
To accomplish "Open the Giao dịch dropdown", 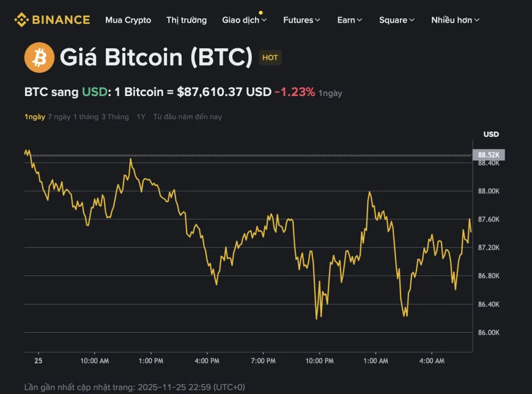I will [x=244, y=20].
